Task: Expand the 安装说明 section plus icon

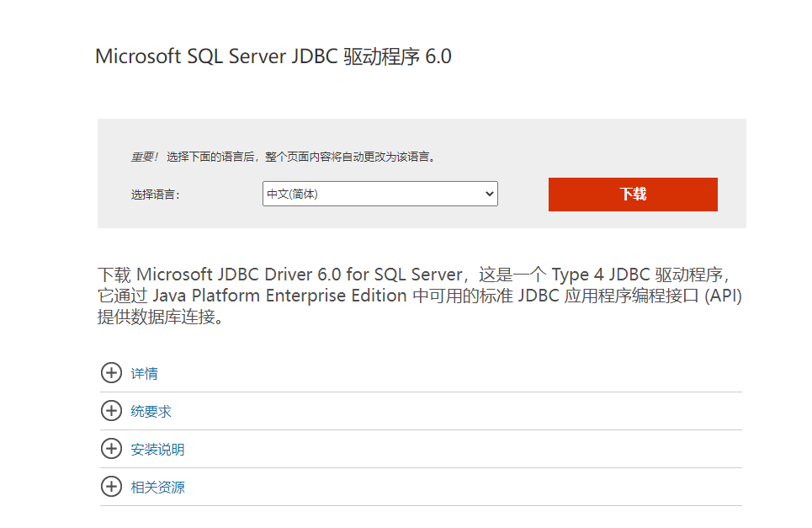Action: pyautogui.click(x=111, y=448)
